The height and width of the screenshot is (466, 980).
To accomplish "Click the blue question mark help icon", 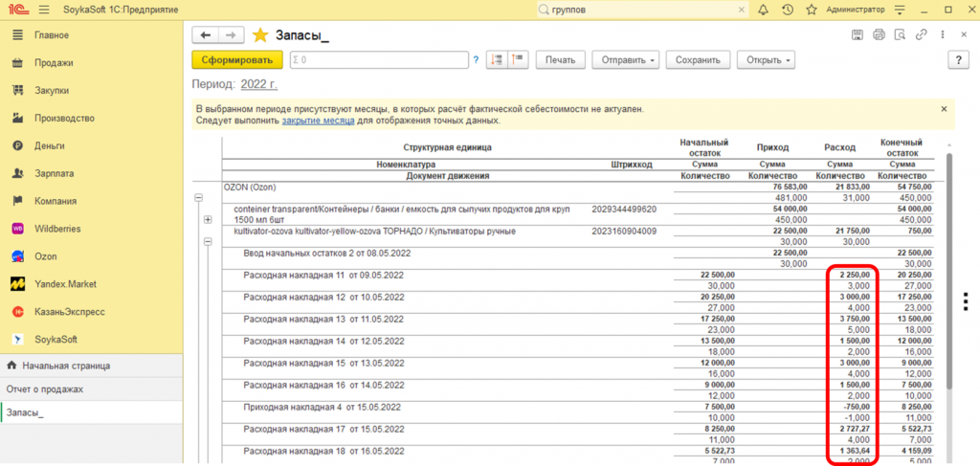I will (476, 60).
